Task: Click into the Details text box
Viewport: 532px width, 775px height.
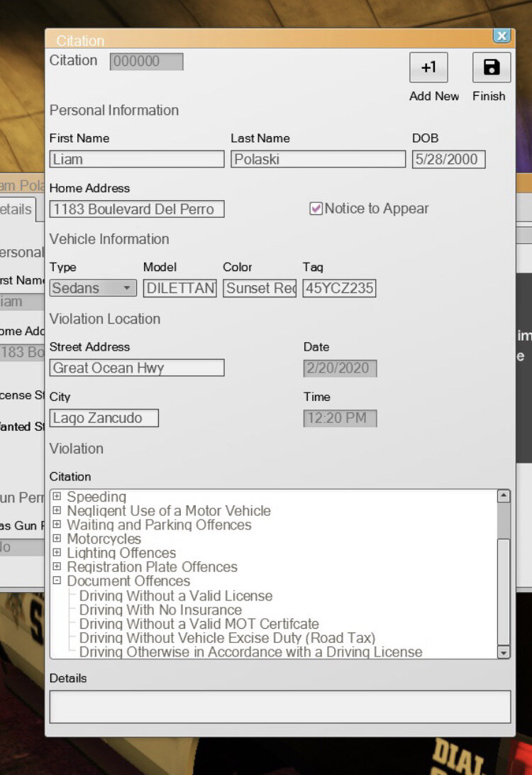Action: click(x=279, y=707)
